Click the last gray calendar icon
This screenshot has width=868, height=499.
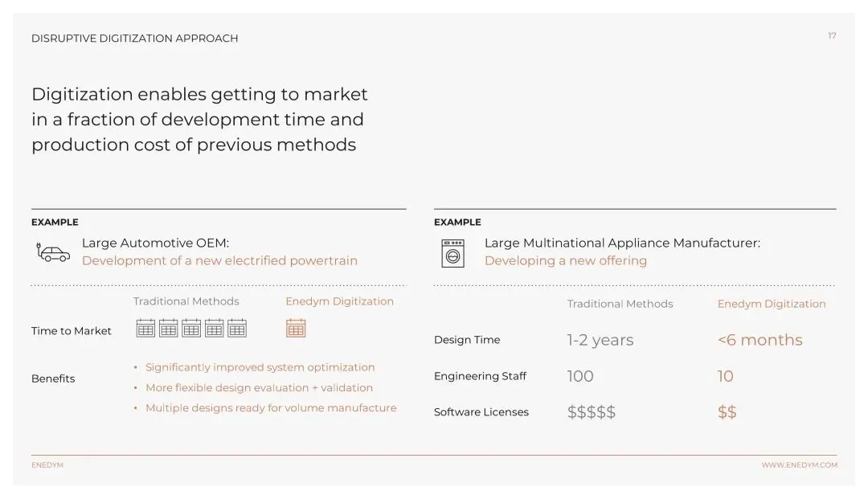click(237, 328)
